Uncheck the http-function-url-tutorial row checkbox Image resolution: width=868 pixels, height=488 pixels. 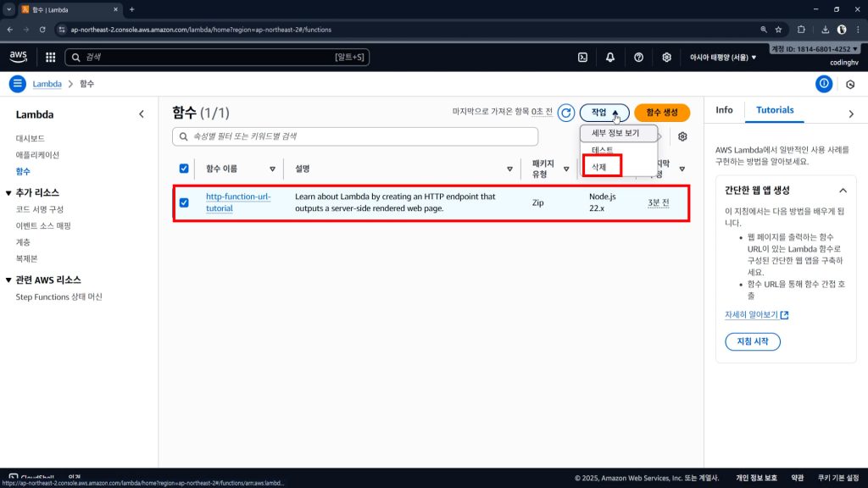[184, 203]
